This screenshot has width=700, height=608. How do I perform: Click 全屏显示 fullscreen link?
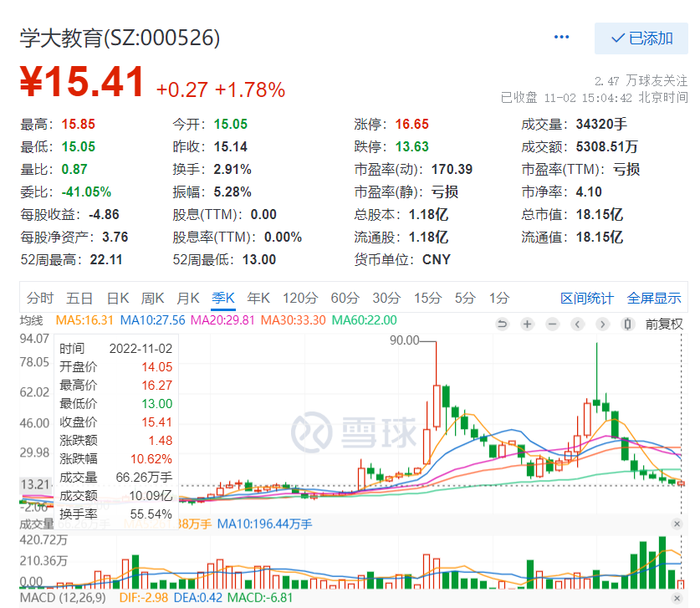pyautogui.click(x=653, y=299)
